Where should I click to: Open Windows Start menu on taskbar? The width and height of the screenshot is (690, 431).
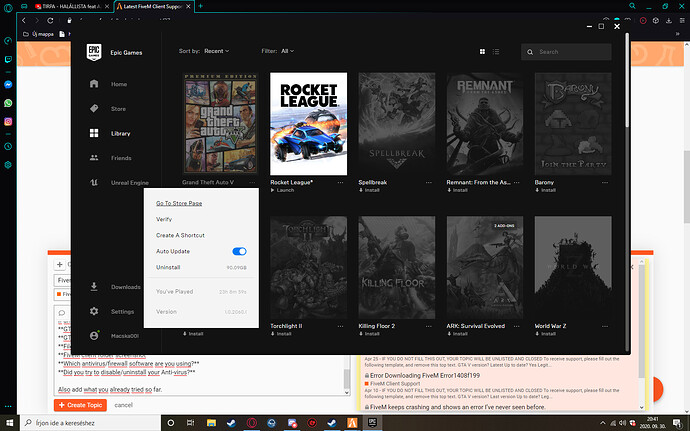click(12, 423)
